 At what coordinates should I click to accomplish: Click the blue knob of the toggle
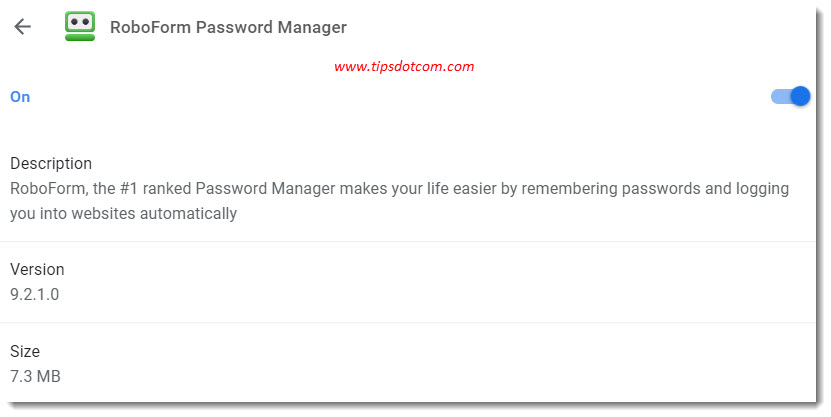tap(800, 96)
